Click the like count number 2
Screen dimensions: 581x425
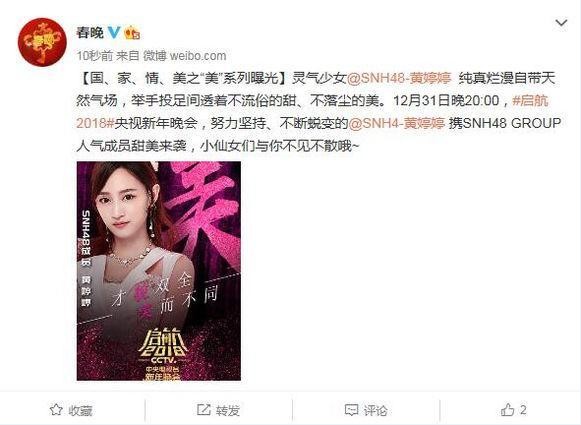click(x=523, y=409)
